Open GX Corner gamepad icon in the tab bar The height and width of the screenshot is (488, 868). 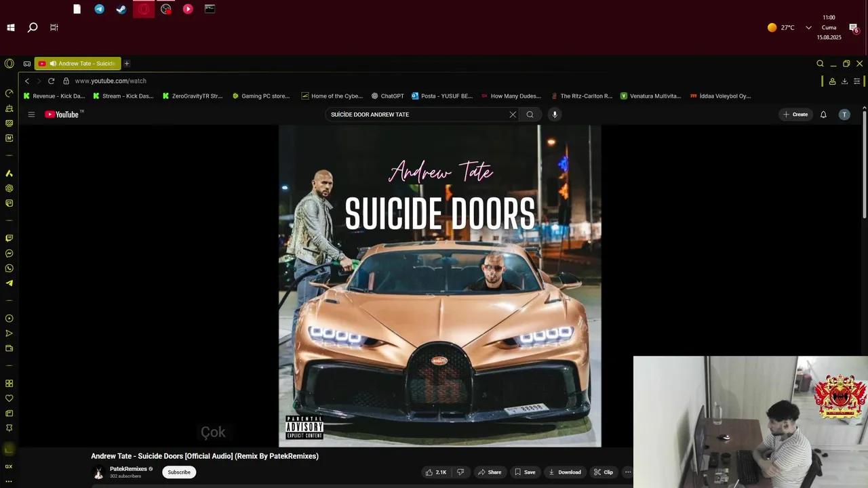[27, 64]
